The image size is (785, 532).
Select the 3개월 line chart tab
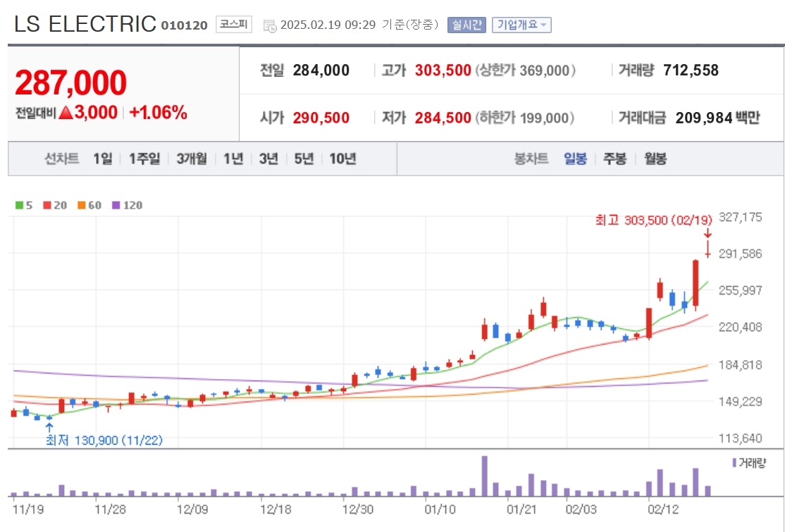192,159
